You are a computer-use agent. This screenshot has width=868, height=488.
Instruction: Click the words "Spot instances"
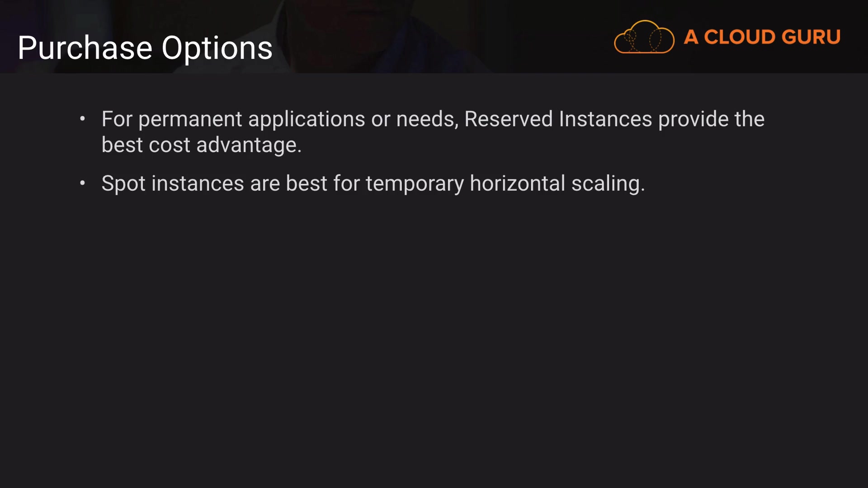[173, 183]
